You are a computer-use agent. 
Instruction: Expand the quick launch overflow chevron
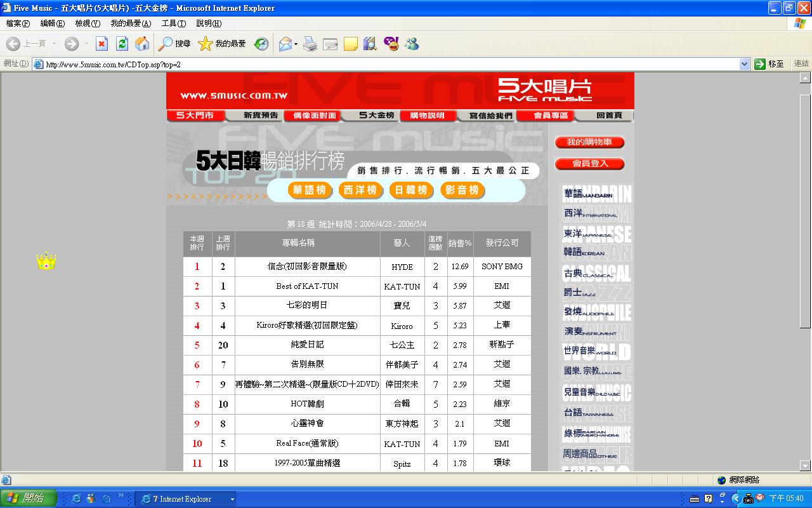pyautogui.click(x=121, y=496)
